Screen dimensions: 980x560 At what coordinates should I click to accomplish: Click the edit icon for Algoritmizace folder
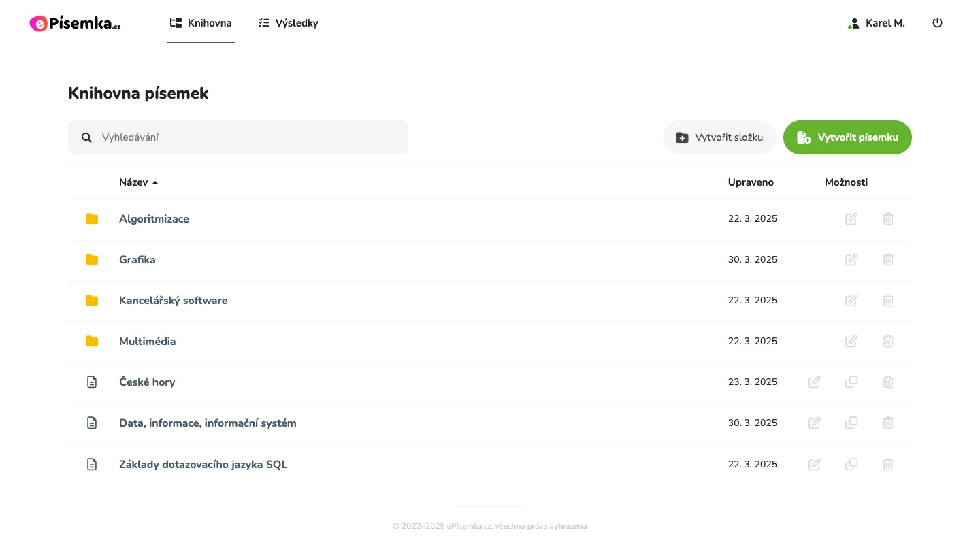click(851, 218)
